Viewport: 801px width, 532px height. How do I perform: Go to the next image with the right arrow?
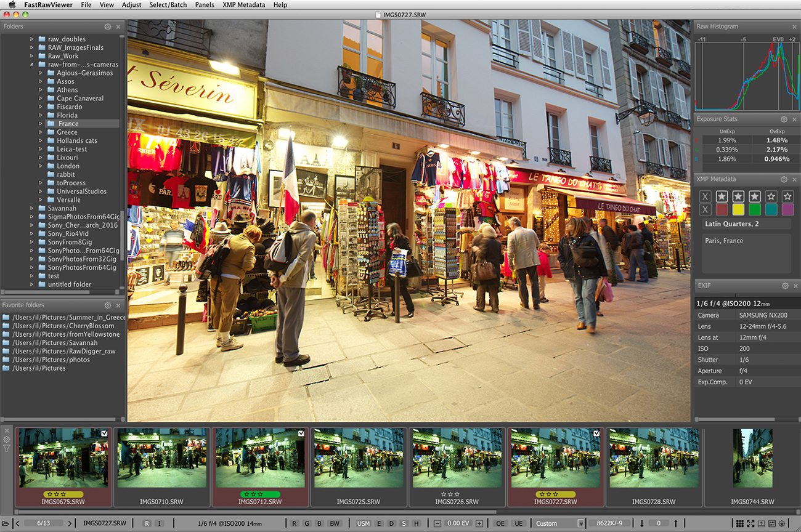coord(70,523)
